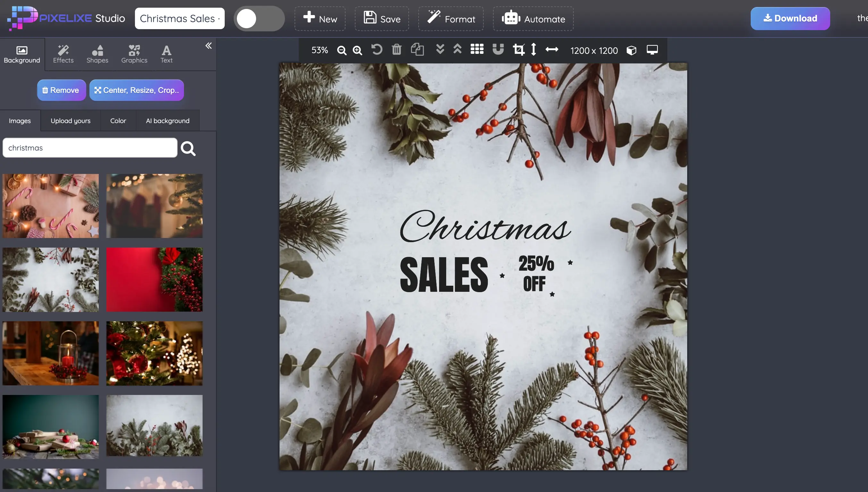Toggle the alignment grid view

477,50
